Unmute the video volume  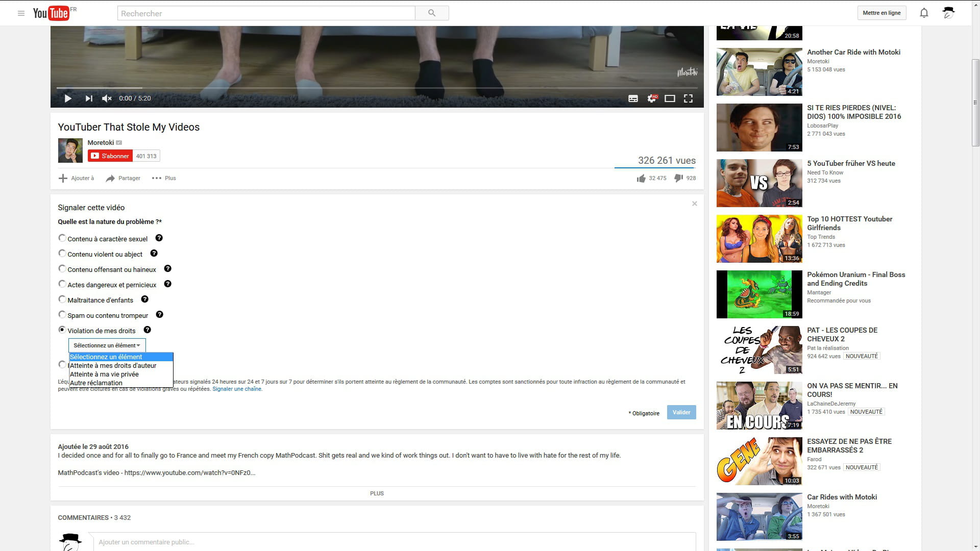pos(107,98)
